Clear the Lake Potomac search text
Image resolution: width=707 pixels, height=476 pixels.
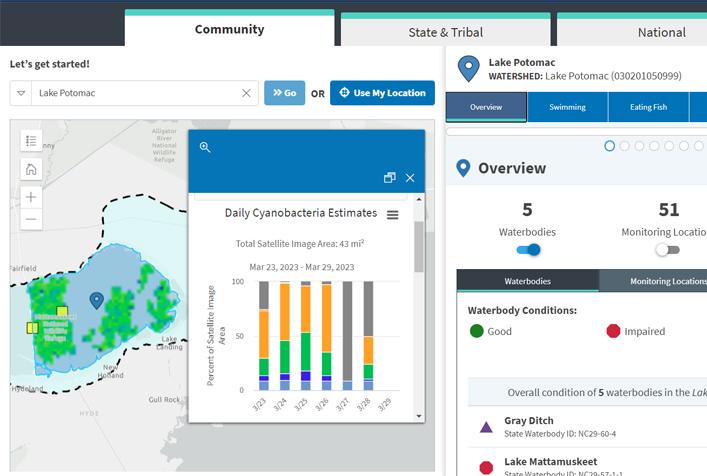pyautogui.click(x=246, y=93)
